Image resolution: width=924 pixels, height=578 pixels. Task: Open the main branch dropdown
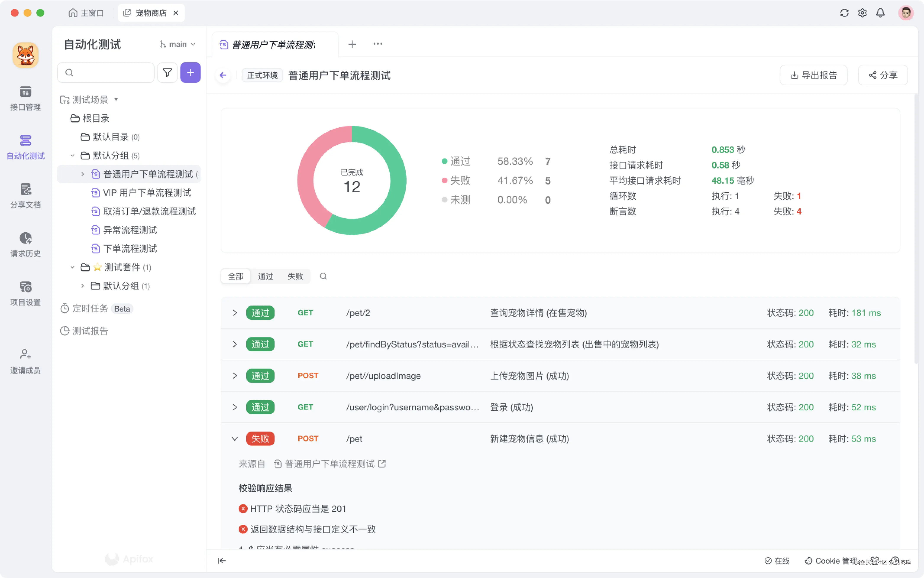[x=178, y=44]
